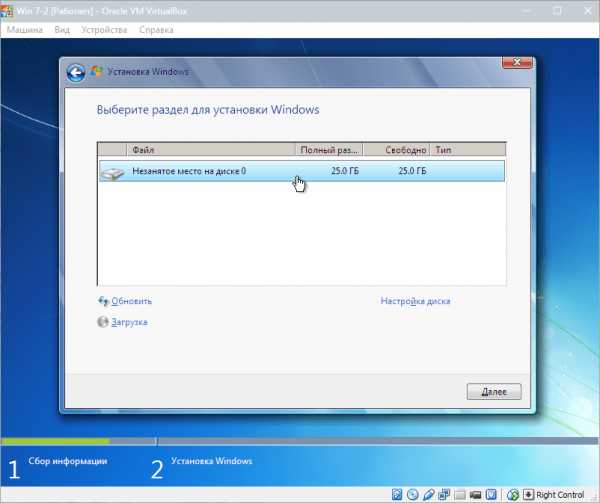The height and width of the screenshot is (503, 600).
Task: Open the Настройка диска link
Action: click(x=415, y=301)
